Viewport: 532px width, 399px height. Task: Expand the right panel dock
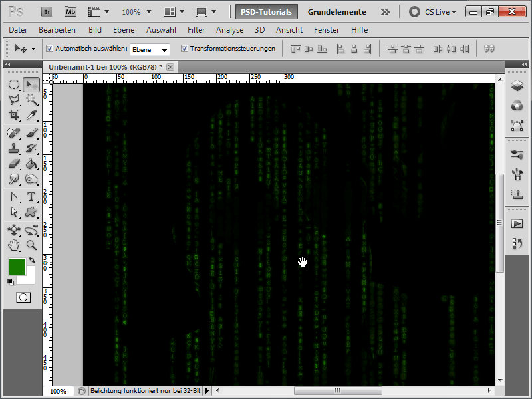[524, 64]
